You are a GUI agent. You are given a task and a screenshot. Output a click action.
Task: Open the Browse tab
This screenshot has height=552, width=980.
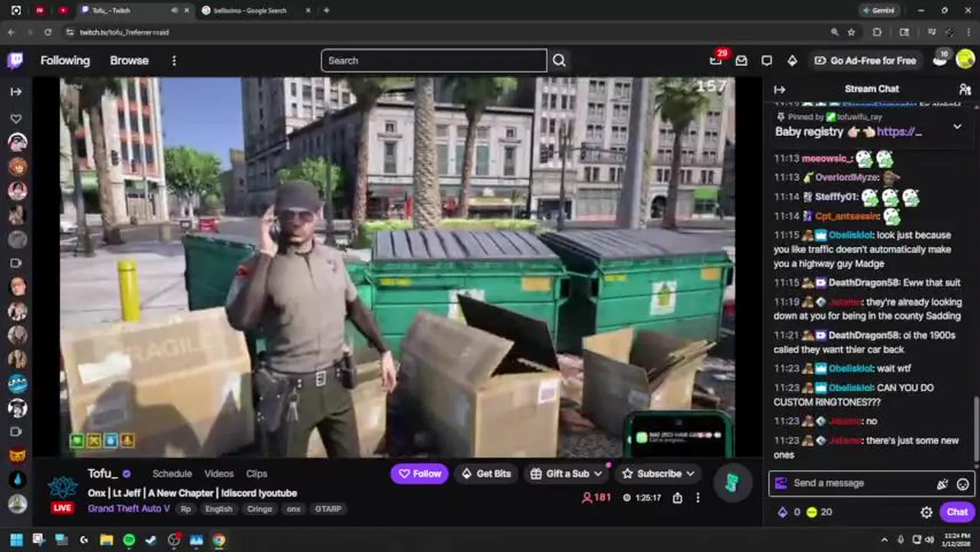coord(129,61)
